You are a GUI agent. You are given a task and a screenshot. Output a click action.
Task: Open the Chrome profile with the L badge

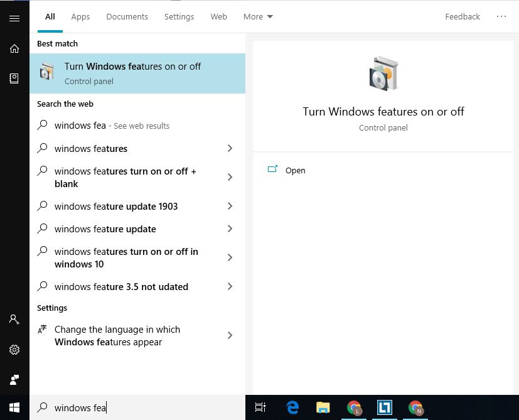click(x=354, y=407)
